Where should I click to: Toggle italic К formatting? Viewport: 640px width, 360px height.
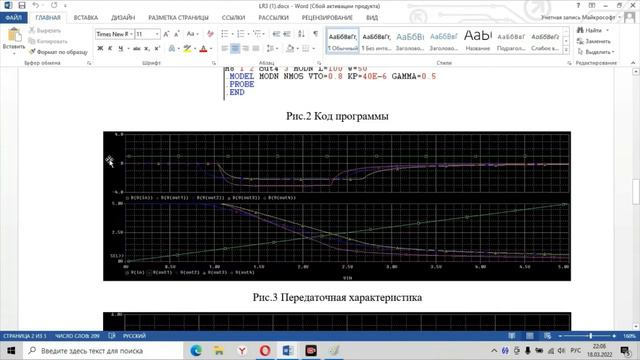110,49
